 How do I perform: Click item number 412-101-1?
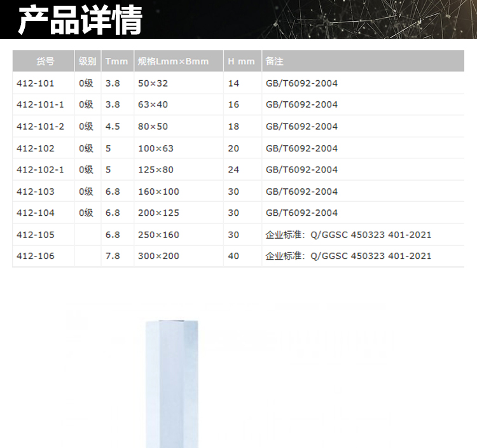click(40, 104)
